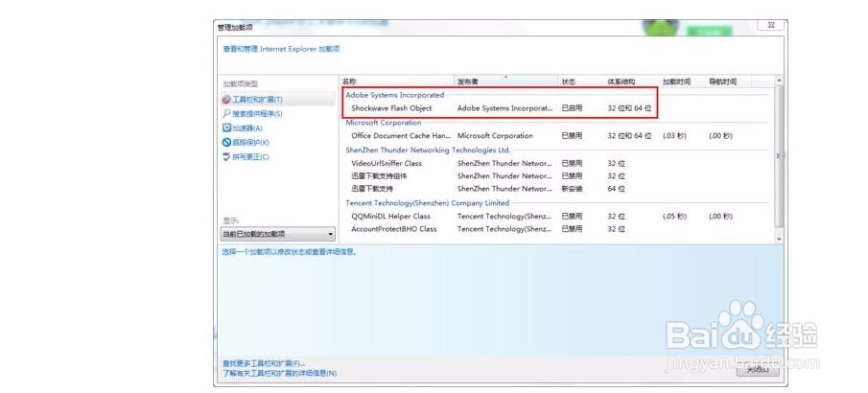
Task: Close the 管理加载项 window with X
Action: click(x=770, y=25)
